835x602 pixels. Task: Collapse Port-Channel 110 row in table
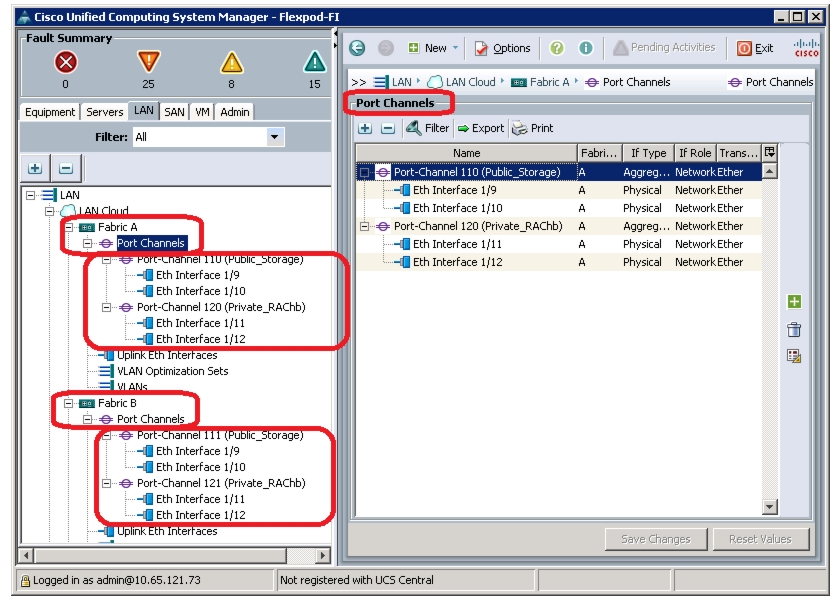tap(364, 172)
